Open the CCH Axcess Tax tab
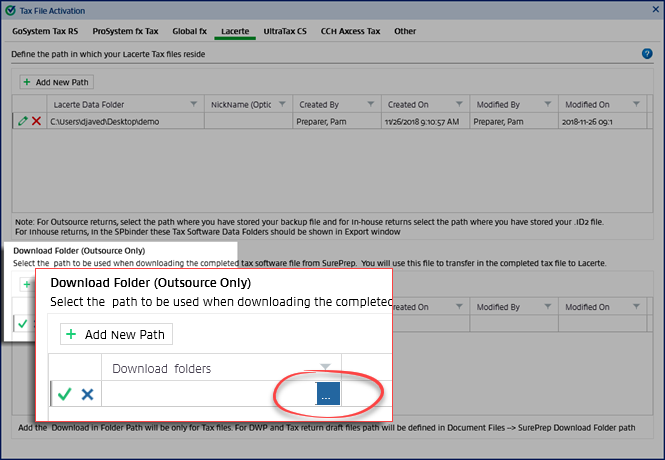This screenshot has width=665, height=460. [350, 31]
